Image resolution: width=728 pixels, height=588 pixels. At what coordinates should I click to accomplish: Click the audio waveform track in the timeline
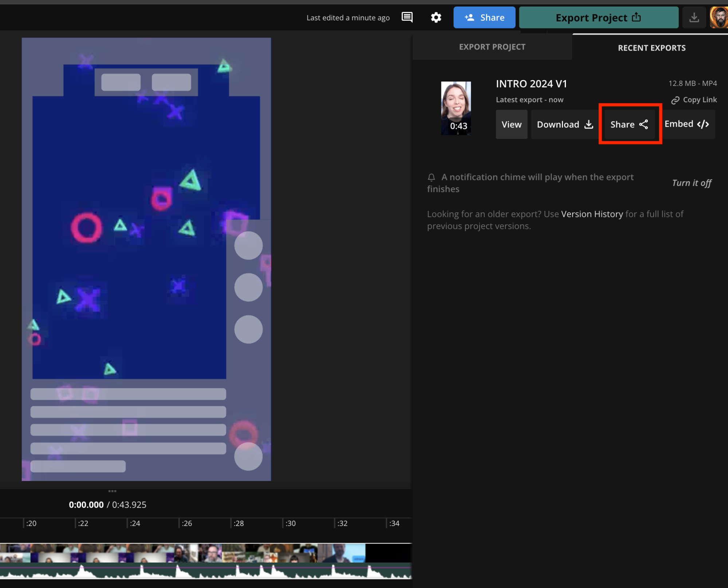pos(204,571)
